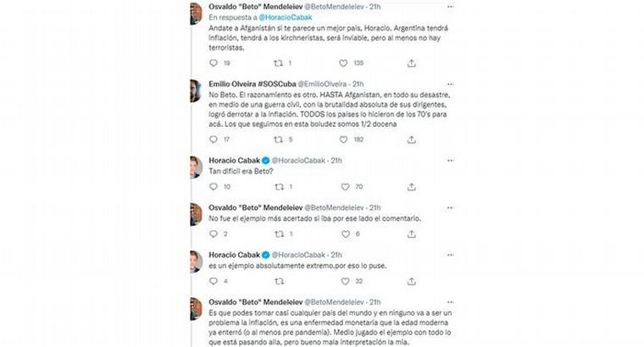The image size is (644, 347).
Task: Share the 'No fue el ejemplo' tweet
Action: tap(411, 234)
